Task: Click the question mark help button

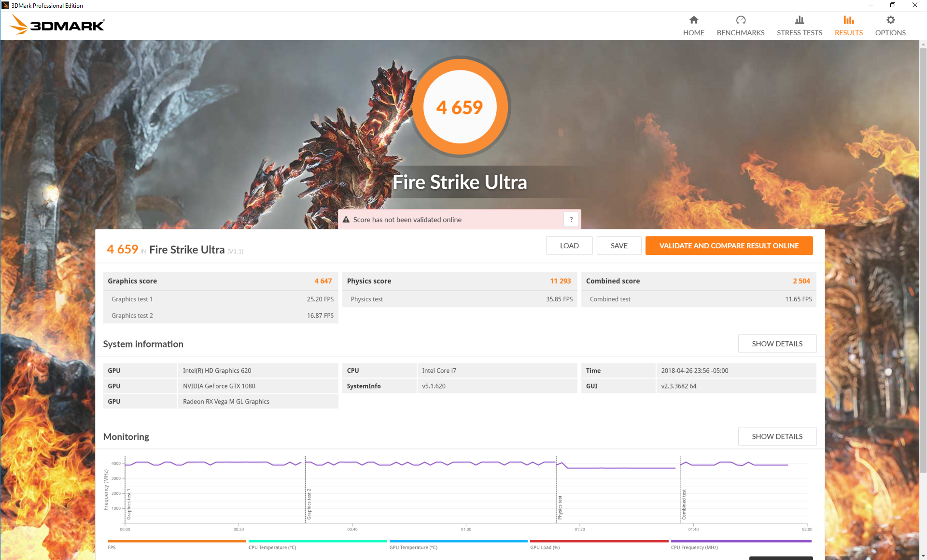Action: point(571,220)
